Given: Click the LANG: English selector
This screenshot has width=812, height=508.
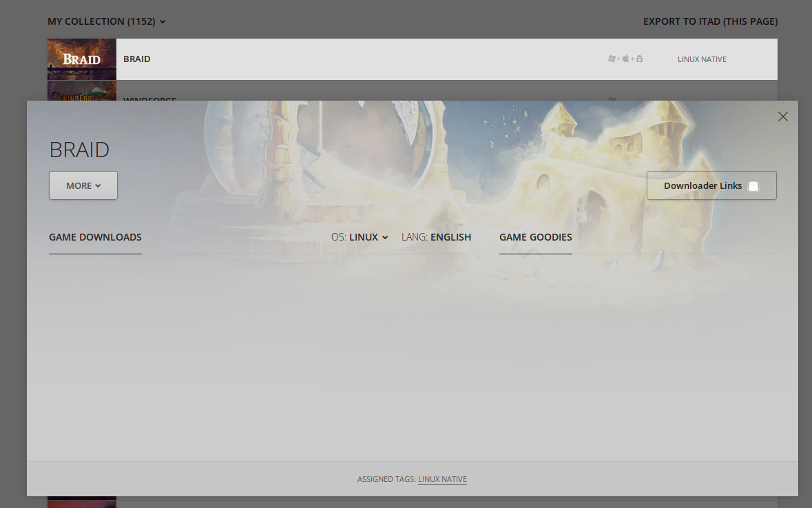Looking at the screenshot, I should point(436,237).
